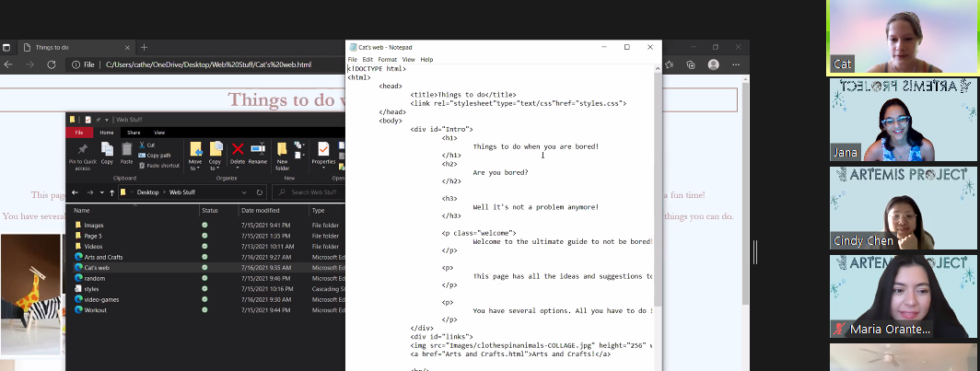Open New item dropdown beside New folder
The image size is (980, 371).
[x=299, y=145]
